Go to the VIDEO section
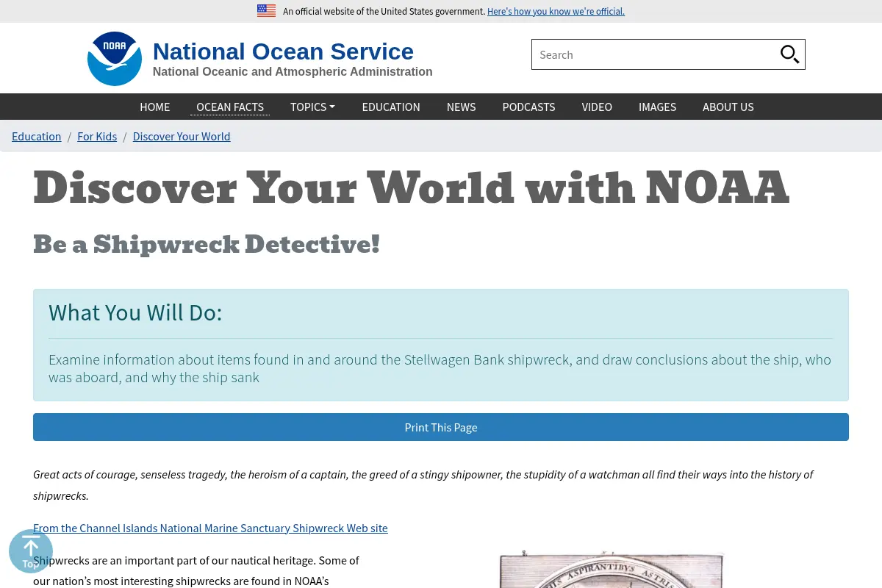 597,107
